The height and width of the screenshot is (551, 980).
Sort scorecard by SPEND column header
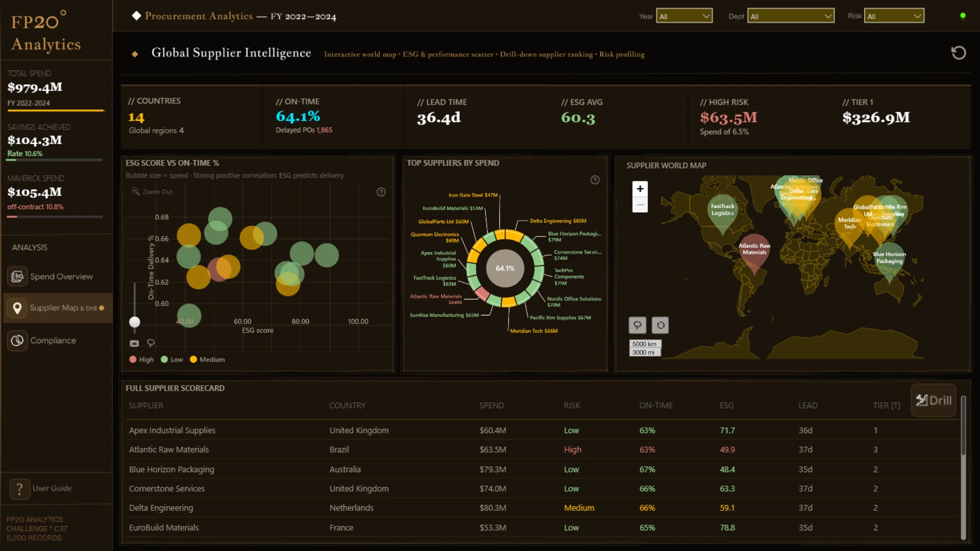click(492, 406)
